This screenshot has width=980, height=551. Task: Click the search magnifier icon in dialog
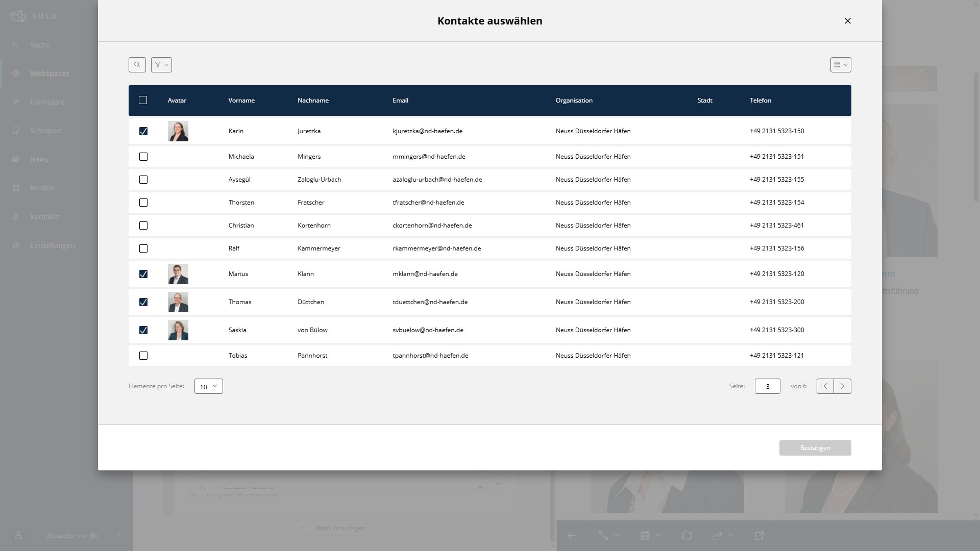(137, 65)
